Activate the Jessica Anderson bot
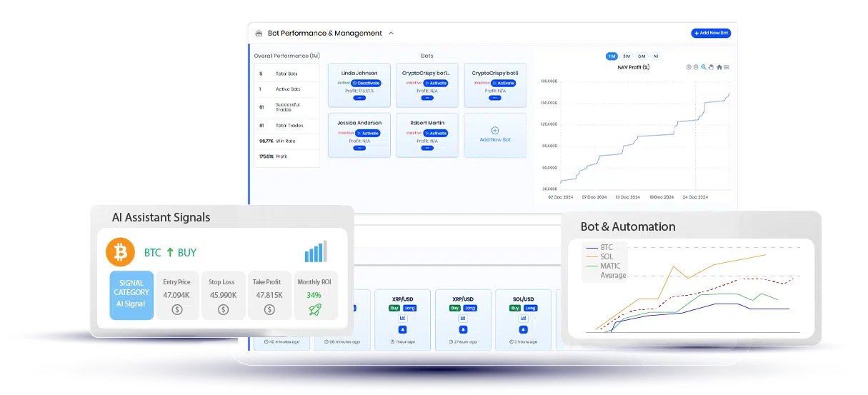Screen dimensions: 868x395 pos(367,133)
